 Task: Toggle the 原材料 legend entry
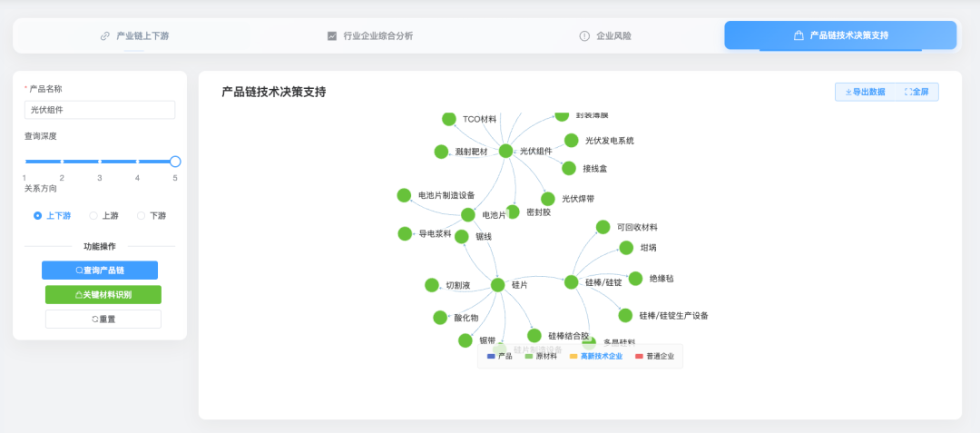(x=541, y=356)
